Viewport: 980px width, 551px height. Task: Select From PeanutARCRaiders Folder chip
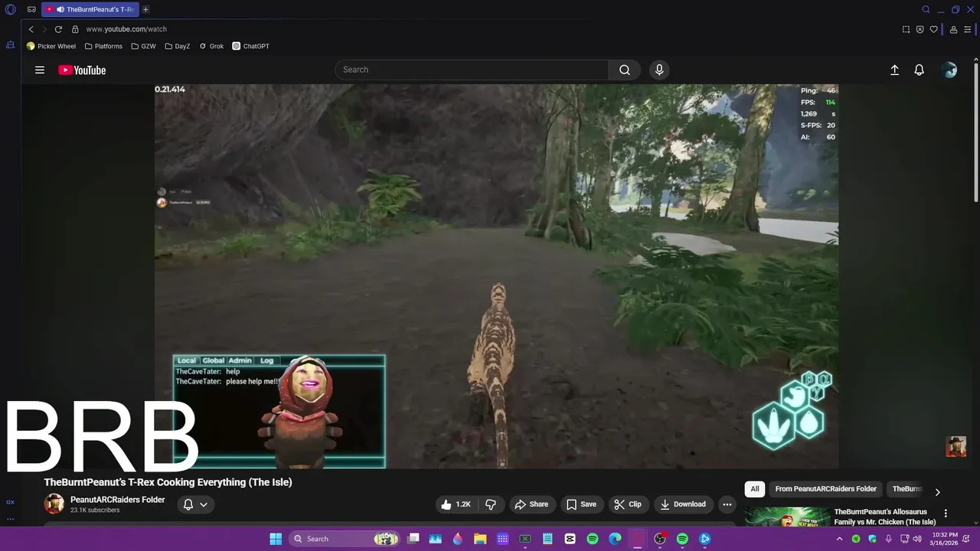click(825, 489)
